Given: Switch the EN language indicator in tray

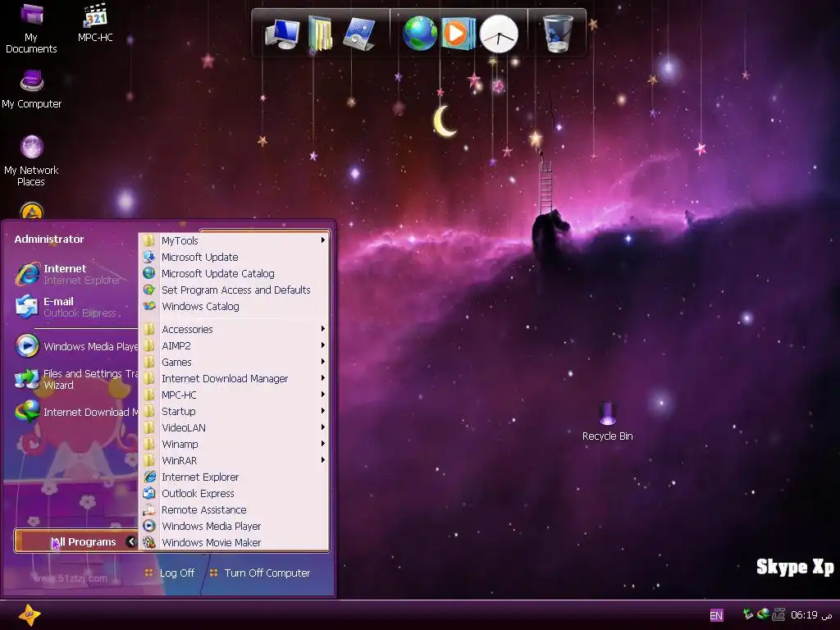Looking at the screenshot, I should tap(715, 615).
